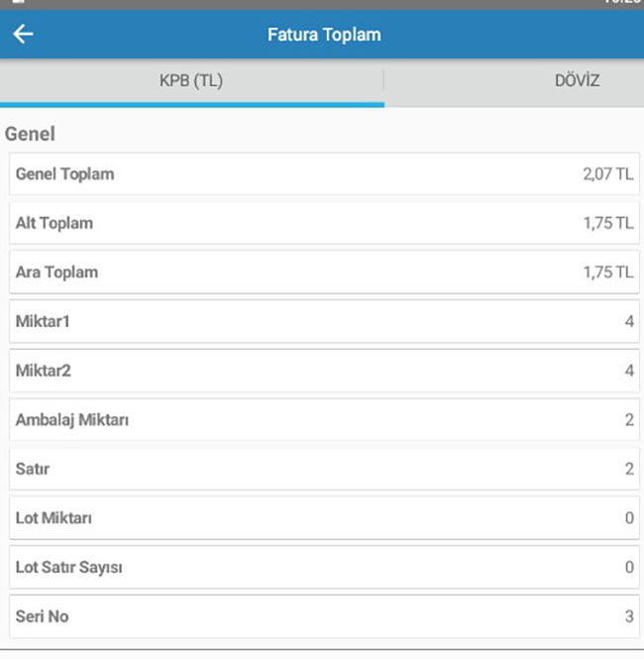
Task: Tap the Satır row
Action: (x=324, y=469)
